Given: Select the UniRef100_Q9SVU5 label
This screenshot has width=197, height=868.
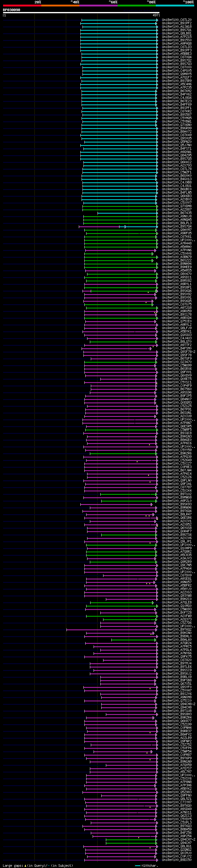Looking at the screenshot, I should (x=177, y=138).
